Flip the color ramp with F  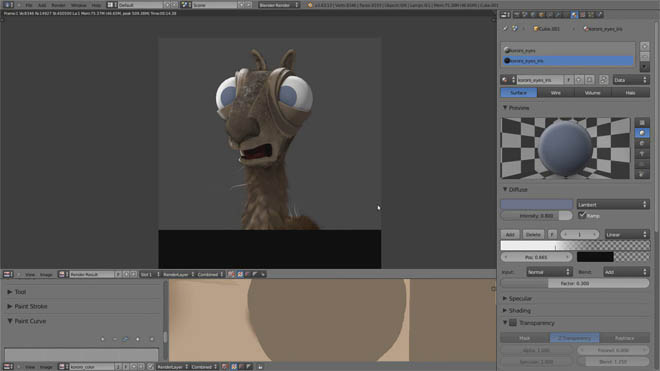tap(552, 234)
